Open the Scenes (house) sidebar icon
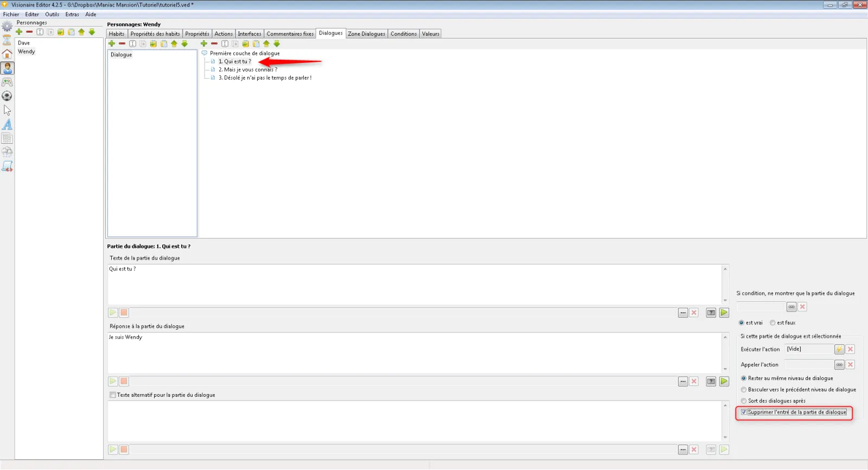This screenshot has width=868, height=470. pyautogui.click(x=7, y=54)
